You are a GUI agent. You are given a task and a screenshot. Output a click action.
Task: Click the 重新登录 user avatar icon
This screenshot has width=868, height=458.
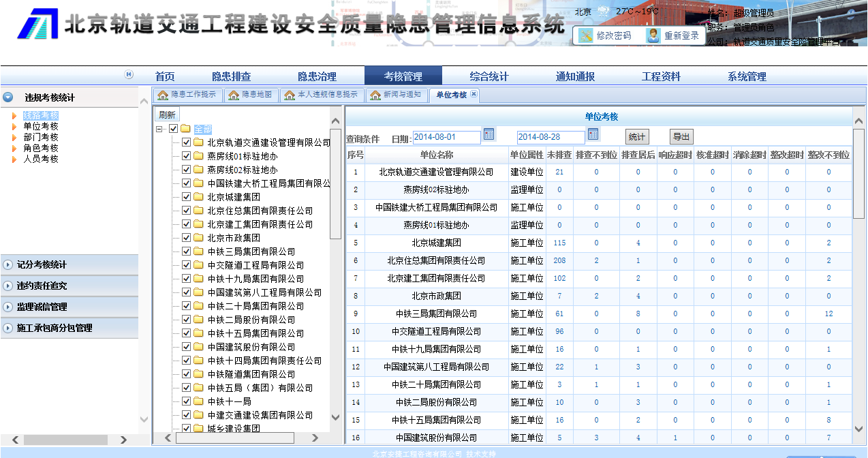[x=653, y=35]
